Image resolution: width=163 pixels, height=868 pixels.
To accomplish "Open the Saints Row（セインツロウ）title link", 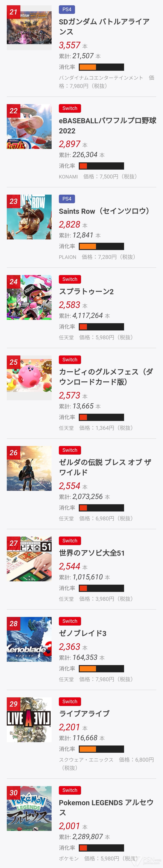I will [104, 211].
